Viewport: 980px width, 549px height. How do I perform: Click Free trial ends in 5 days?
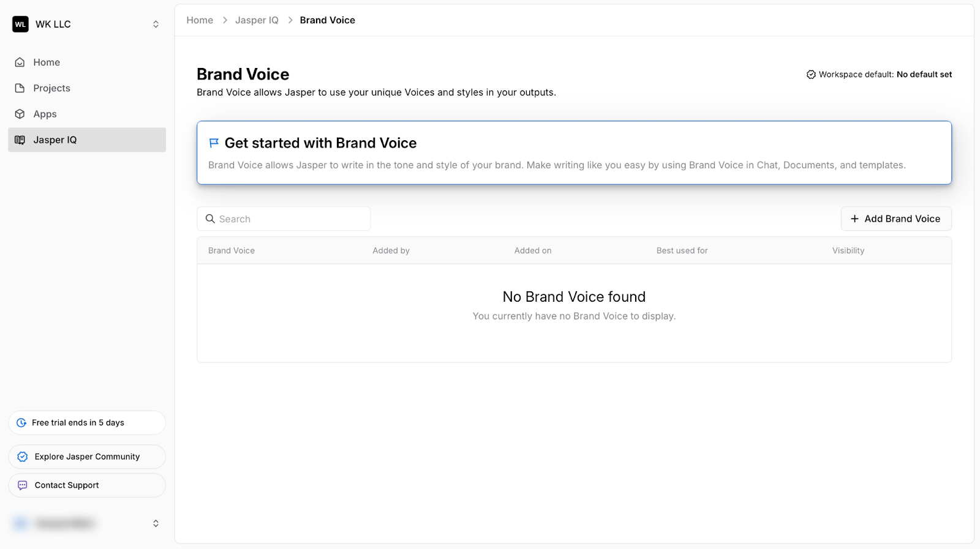point(87,423)
